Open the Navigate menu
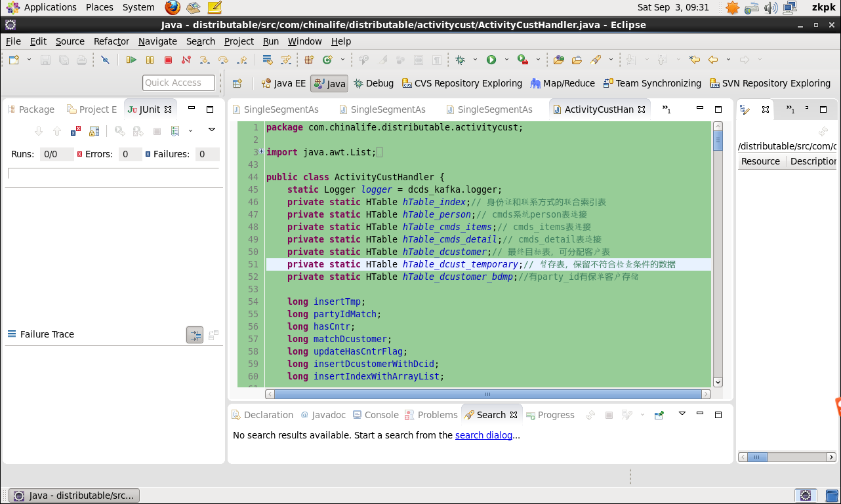Screen dimensions: 841x504 click(157, 41)
